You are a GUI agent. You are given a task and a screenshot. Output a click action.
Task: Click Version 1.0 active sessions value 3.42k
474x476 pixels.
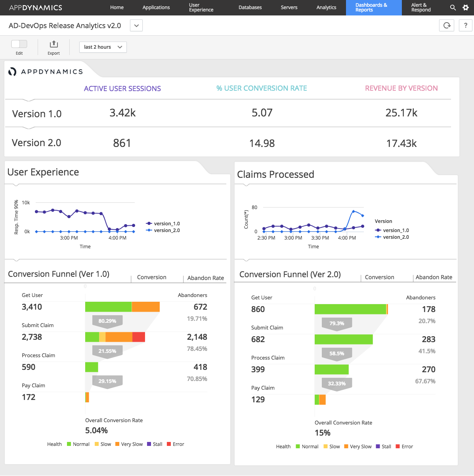click(122, 113)
